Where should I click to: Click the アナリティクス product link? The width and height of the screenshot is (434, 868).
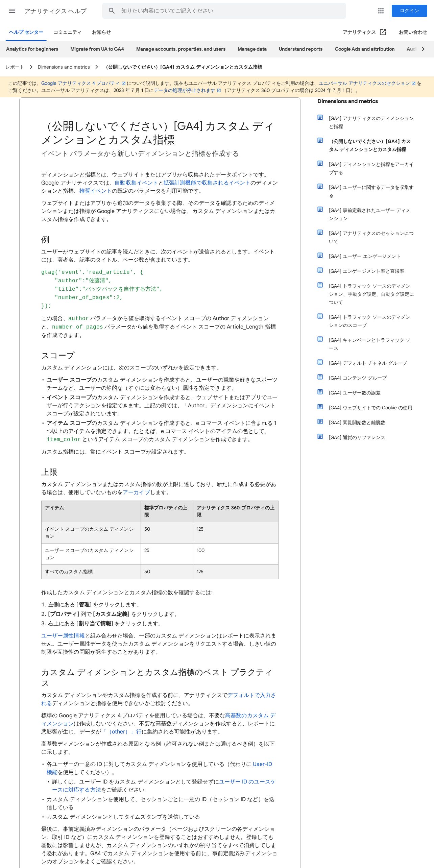(x=359, y=32)
